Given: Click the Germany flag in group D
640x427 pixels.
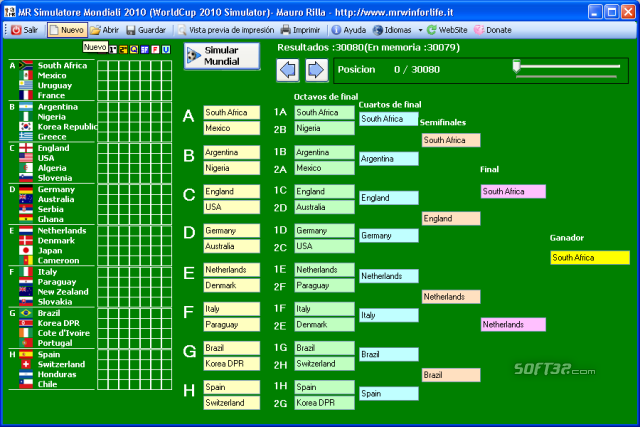Looking at the screenshot, I should coord(26,189).
